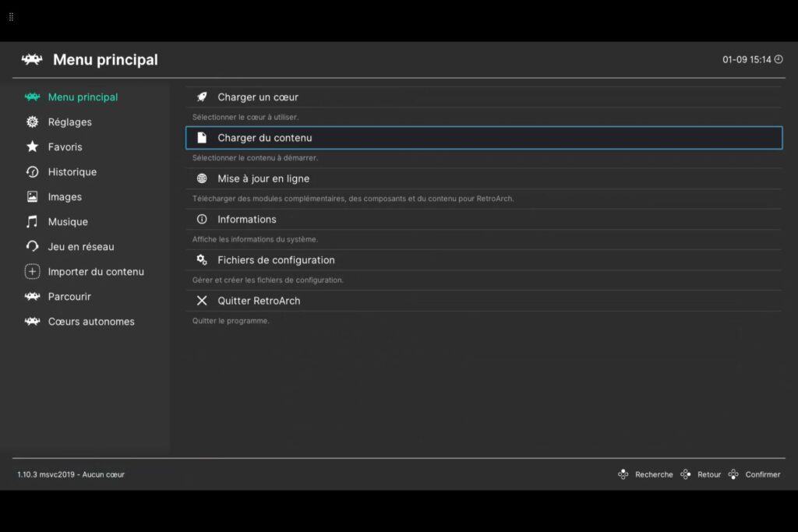
Task: Click description Affiche les informations du système
Action: pos(255,239)
